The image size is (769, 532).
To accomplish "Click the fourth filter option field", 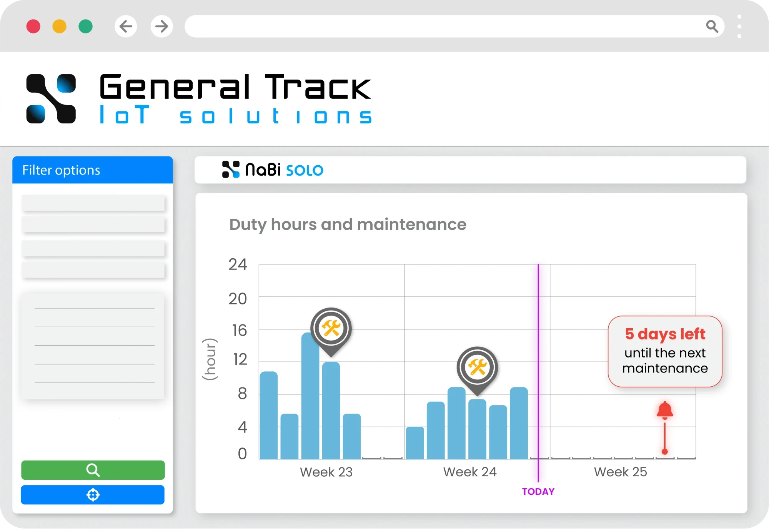I will pyautogui.click(x=93, y=270).
